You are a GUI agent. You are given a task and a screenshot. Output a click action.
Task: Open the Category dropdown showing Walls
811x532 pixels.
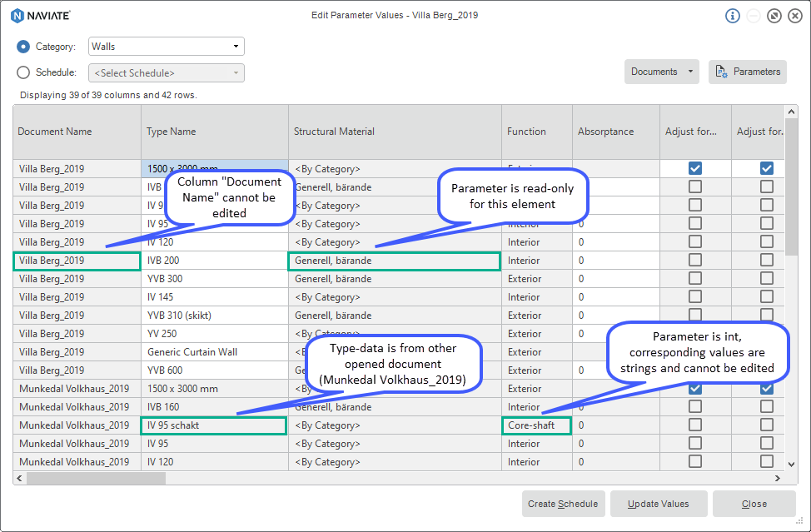(166, 47)
